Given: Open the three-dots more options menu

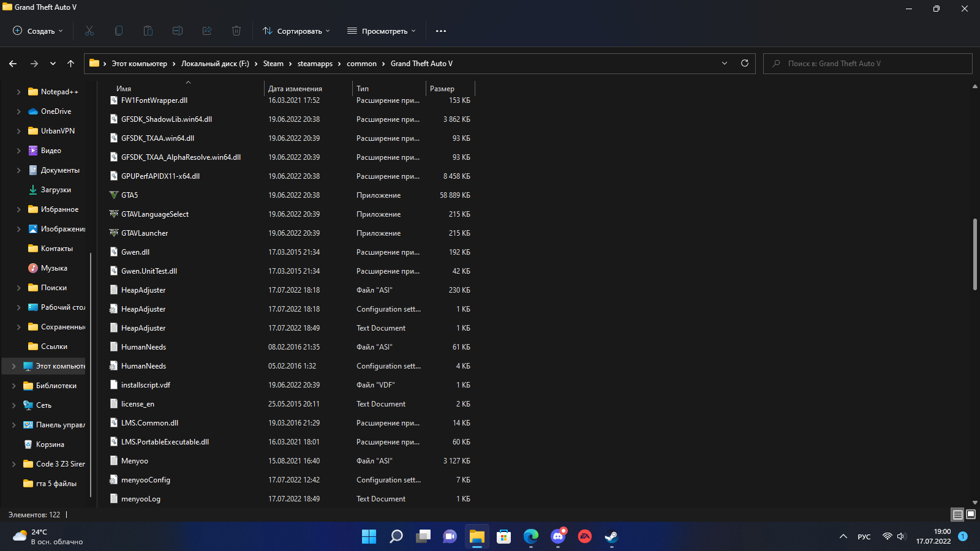Looking at the screenshot, I should 441,31.
